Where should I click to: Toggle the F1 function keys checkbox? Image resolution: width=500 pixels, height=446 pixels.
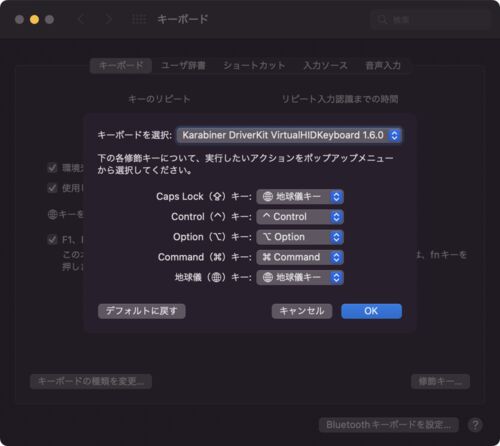coord(52,239)
